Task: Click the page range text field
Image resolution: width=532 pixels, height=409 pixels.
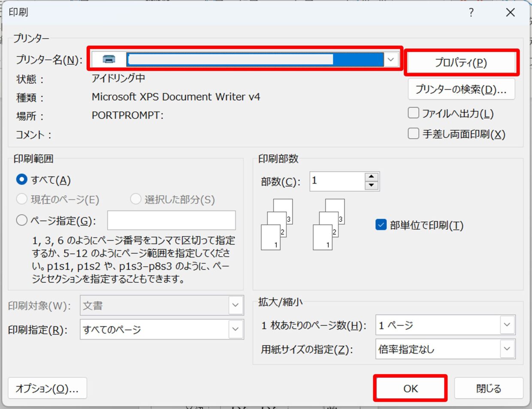Action: click(171, 220)
